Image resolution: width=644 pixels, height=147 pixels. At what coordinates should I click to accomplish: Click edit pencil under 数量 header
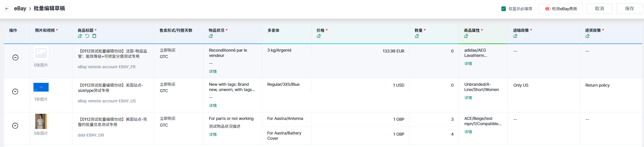tap(417, 36)
